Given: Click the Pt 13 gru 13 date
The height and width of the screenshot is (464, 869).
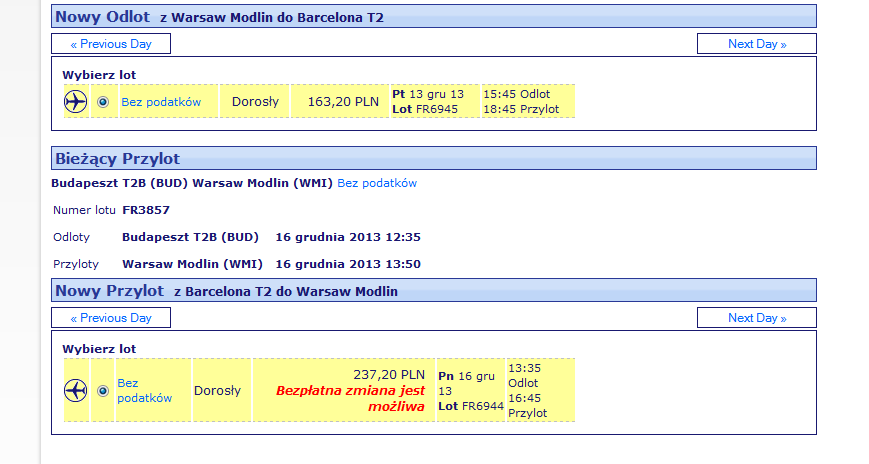Looking at the screenshot, I should 428,94.
